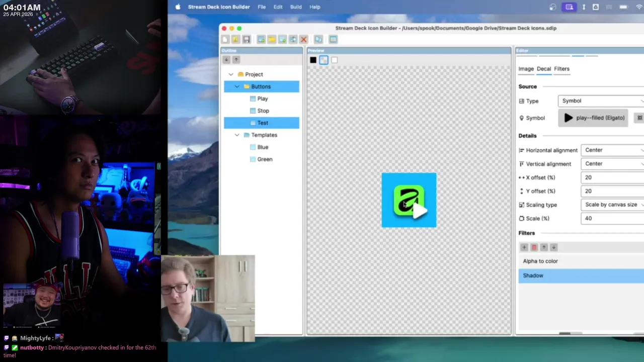Image resolution: width=644 pixels, height=362 pixels.
Task: Switch to the Decal tab
Action: tap(544, 69)
